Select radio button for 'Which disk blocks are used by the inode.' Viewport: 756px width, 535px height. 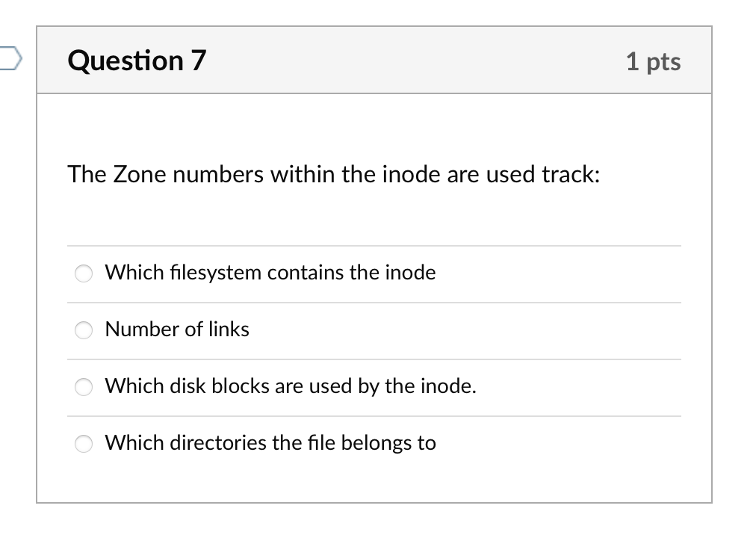click(84, 387)
